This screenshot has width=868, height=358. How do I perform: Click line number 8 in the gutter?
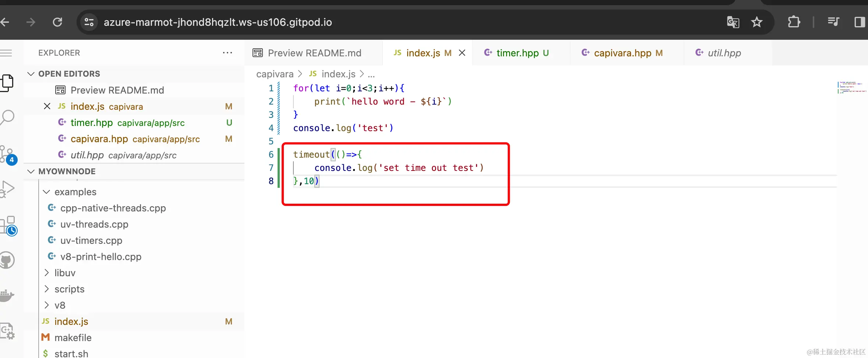(271, 181)
